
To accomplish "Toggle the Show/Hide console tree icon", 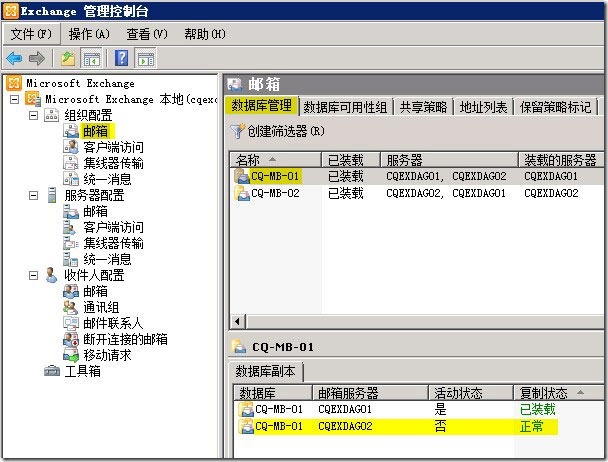I will [x=92, y=59].
